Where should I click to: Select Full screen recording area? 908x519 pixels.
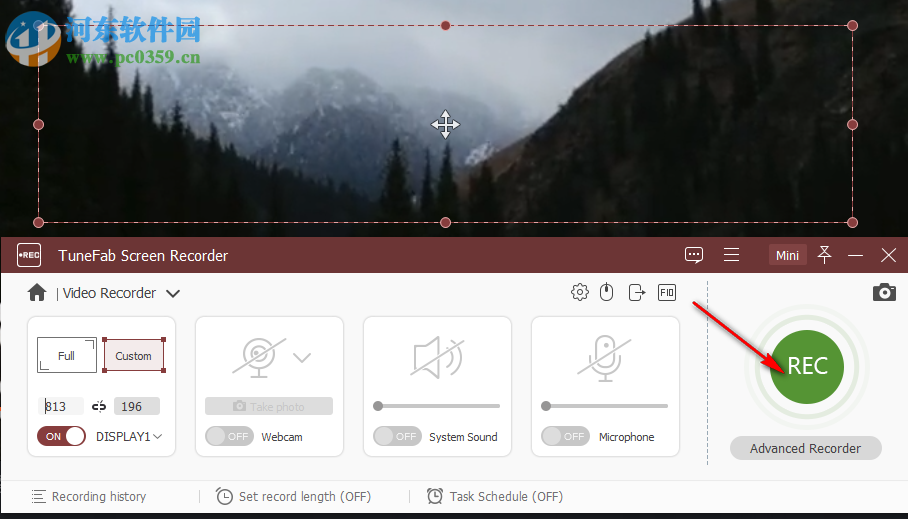(x=67, y=355)
